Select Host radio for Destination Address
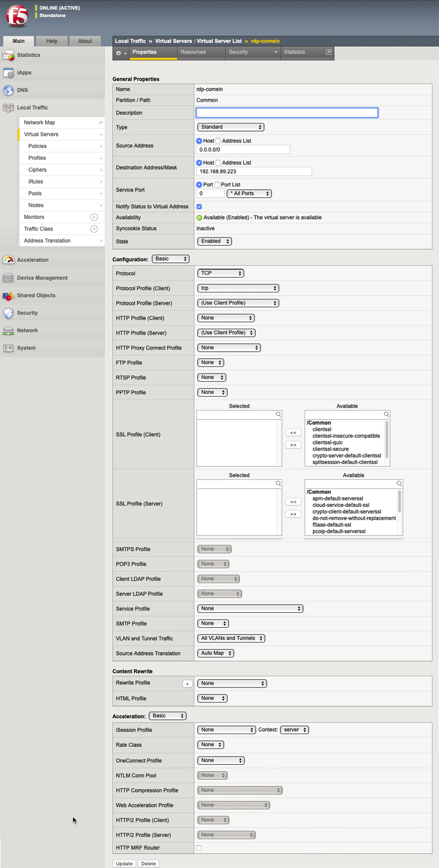 (x=199, y=163)
